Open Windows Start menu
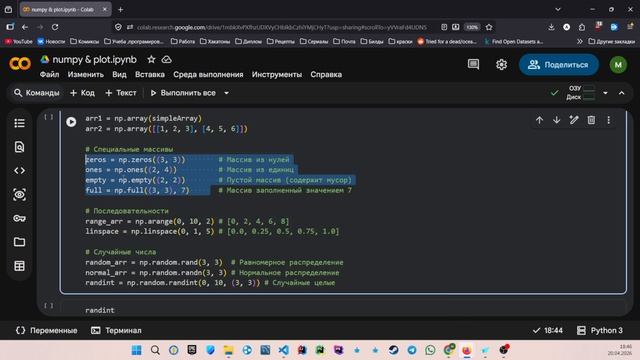The width and height of the screenshot is (640, 360). tap(137, 350)
